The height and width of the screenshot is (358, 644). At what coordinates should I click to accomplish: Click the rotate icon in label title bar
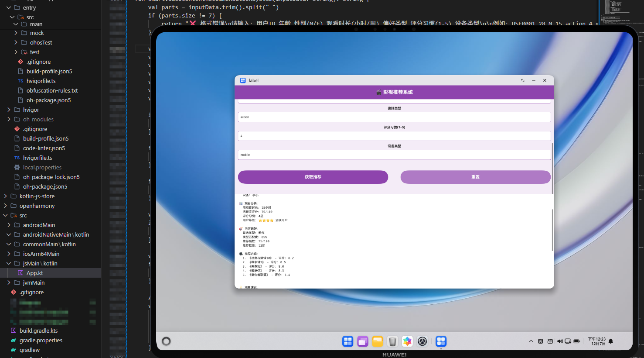coord(523,80)
